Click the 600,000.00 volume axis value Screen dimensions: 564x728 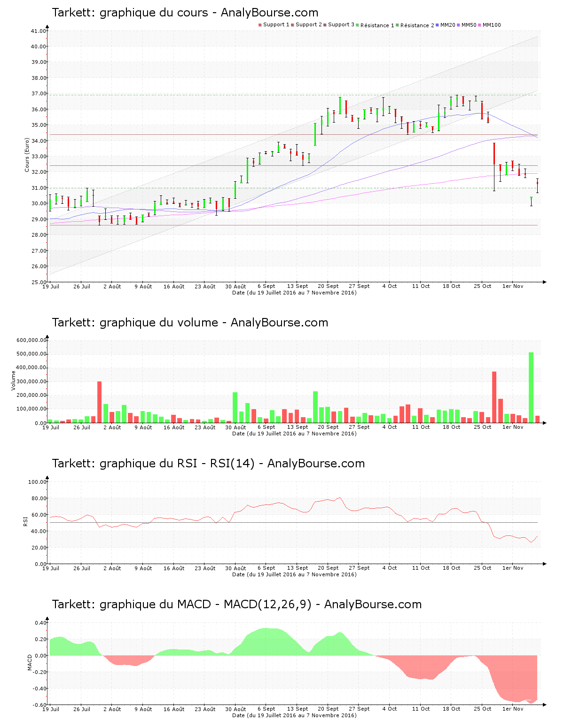pyautogui.click(x=31, y=340)
